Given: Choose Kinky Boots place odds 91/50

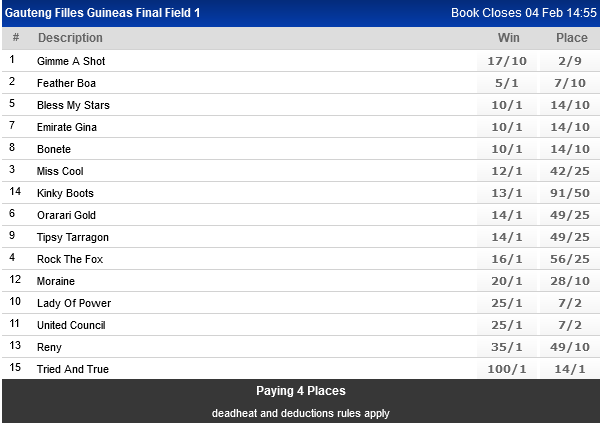Looking at the screenshot, I should 572,193.
